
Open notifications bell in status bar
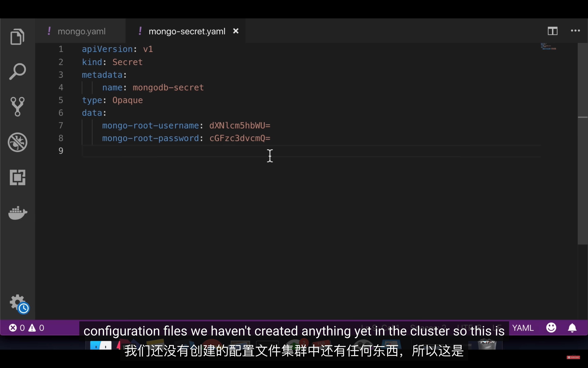click(x=572, y=328)
